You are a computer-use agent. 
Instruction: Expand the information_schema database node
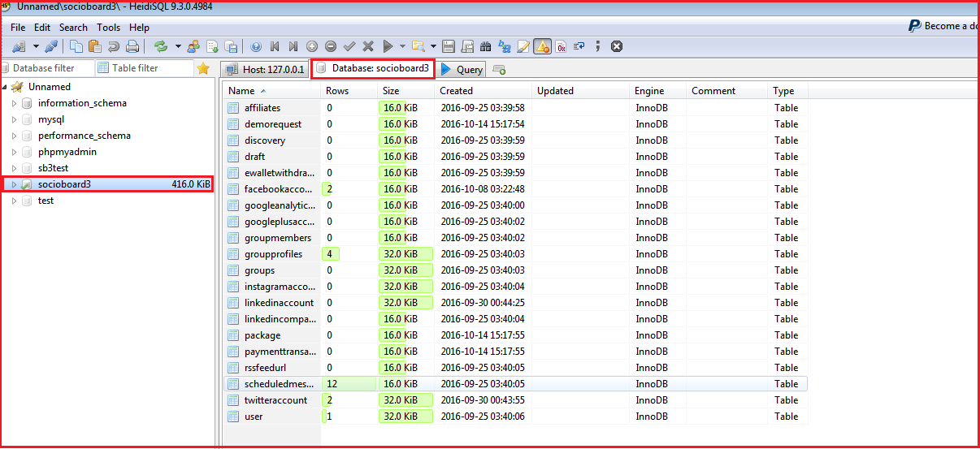(14, 103)
